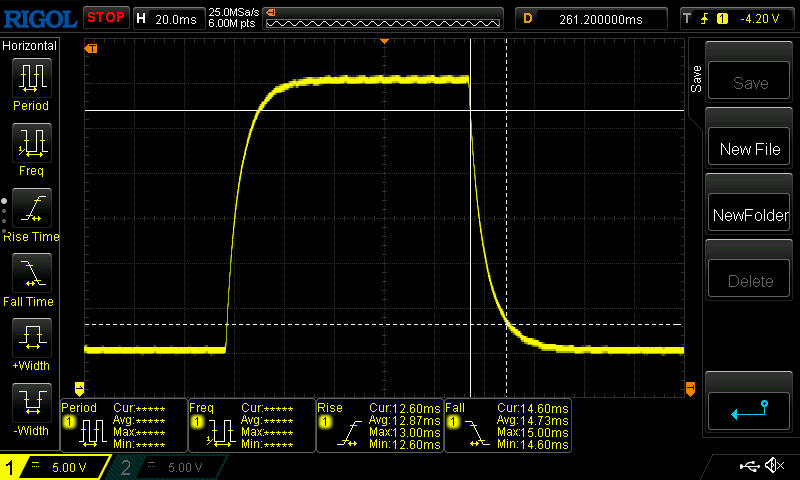Toggle the sound speaker icon
The width and height of the screenshot is (800, 480).
[x=774, y=466]
